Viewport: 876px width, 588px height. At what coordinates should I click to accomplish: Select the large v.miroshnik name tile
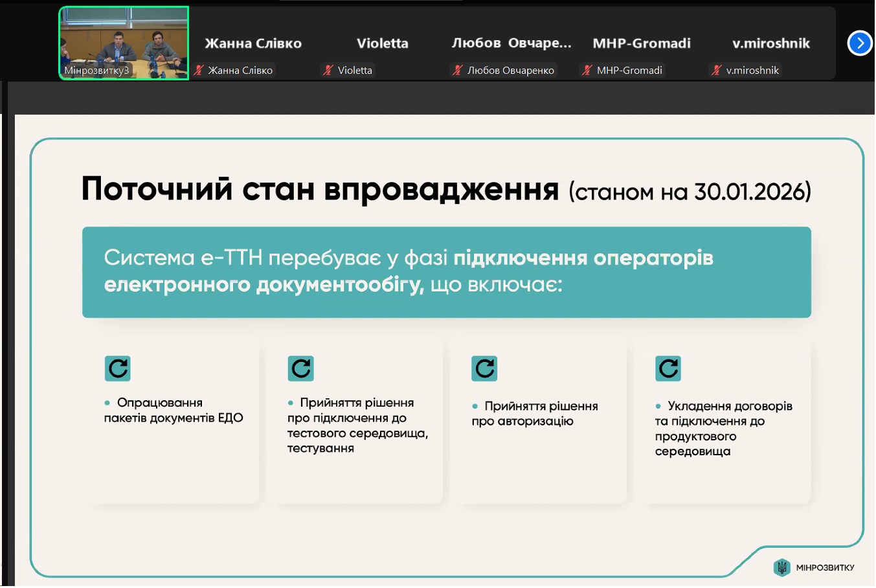coord(770,43)
